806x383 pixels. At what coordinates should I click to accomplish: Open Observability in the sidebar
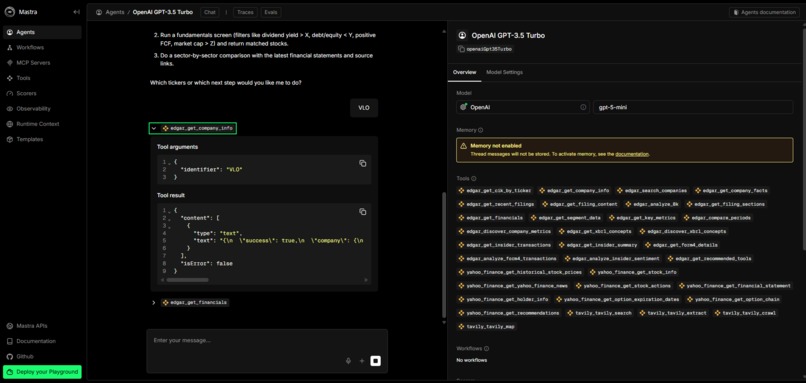pos(42,109)
